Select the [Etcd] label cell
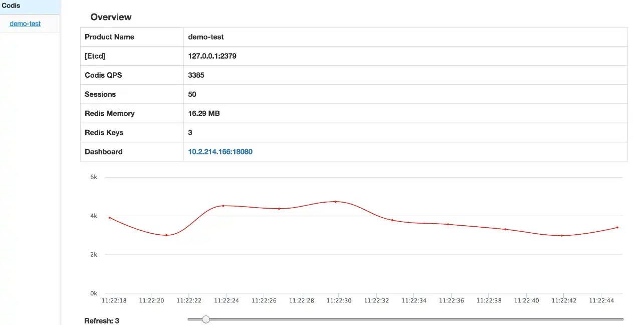Image resolution: width=644 pixels, height=325 pixels. coord(132,56)
